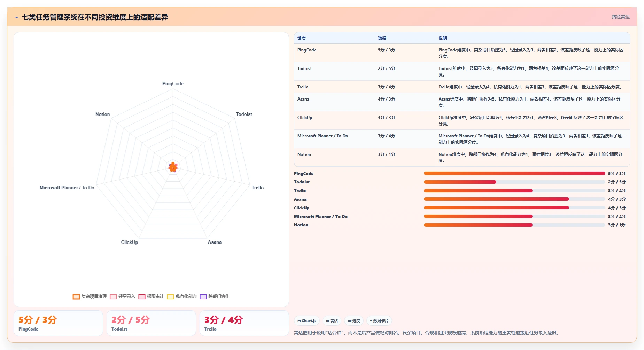Image resolution: width=644 pixels, height=350 pixels.
Task: Click the Asana progress bar
Action: coord(514,199)
